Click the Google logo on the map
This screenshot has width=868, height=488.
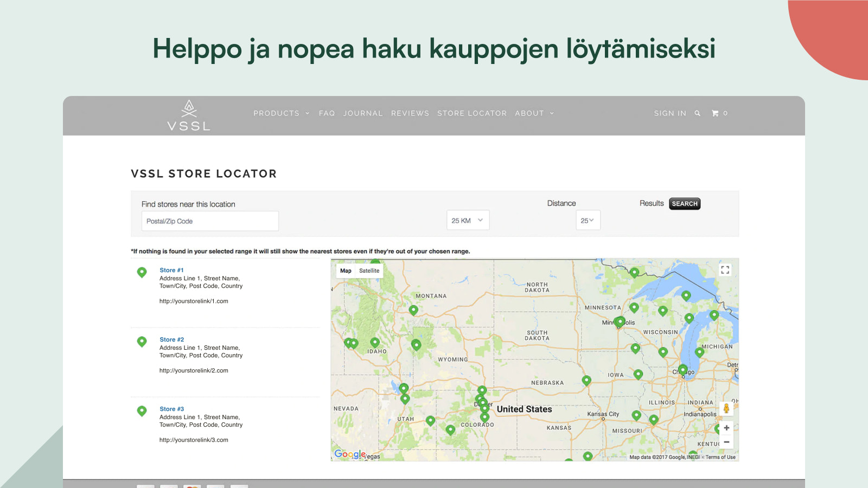pos(349,454)
